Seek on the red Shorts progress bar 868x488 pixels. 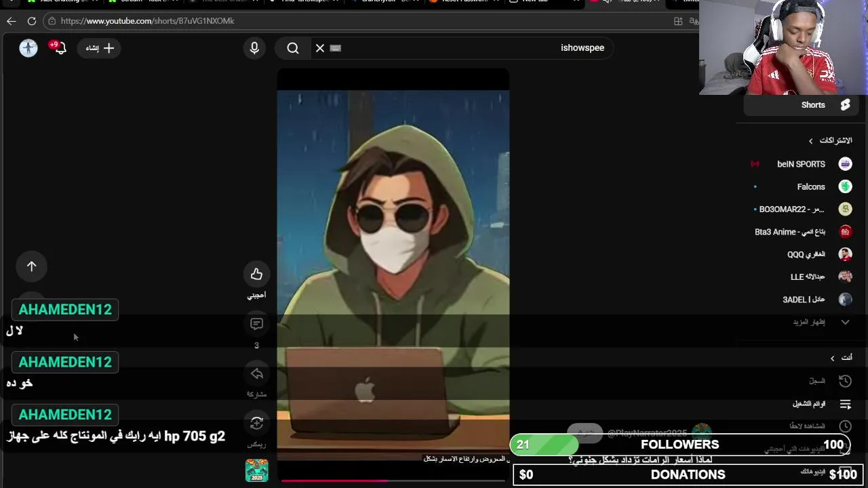coord(393,481)
